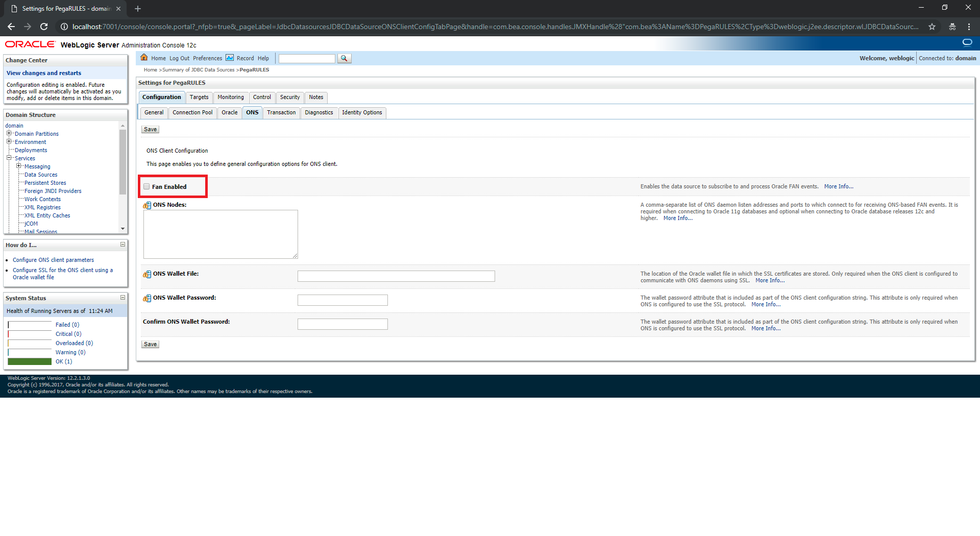The height and width of the screenshot is (536, 980).
Task: Open a new browser tab with plus
Action: [138, 9]
